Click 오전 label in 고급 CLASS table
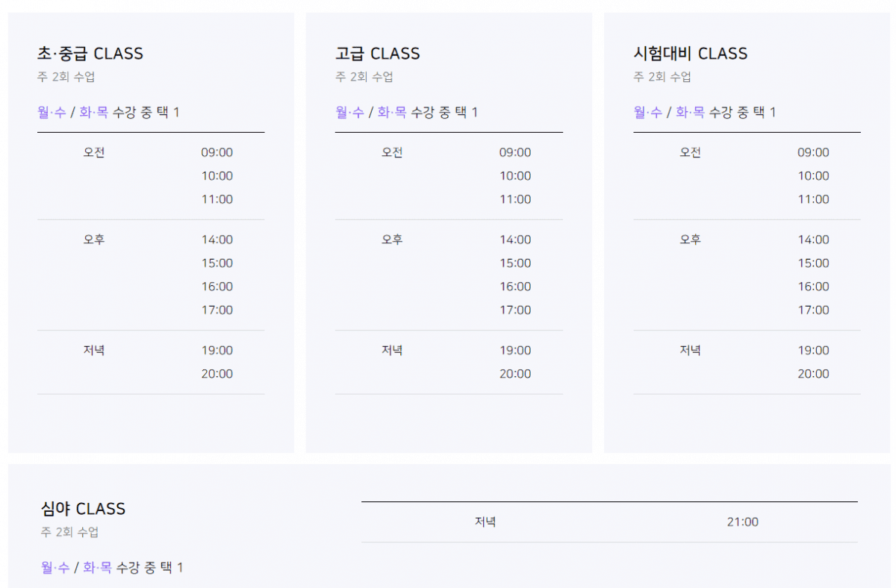The image size is (896, 588). tap(392, 153)
